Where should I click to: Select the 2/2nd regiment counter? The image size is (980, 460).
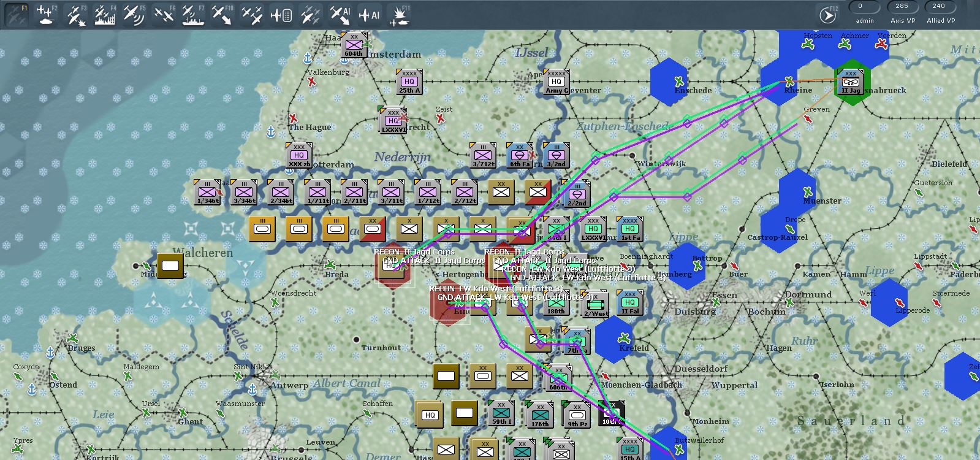point(577,194)
